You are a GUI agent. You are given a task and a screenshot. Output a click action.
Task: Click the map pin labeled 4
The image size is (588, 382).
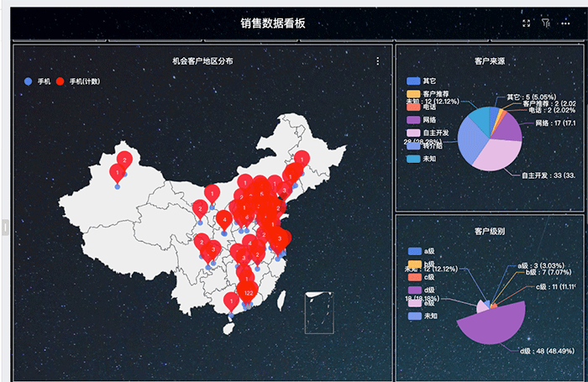pyautogui.click(x=223, y=218)
